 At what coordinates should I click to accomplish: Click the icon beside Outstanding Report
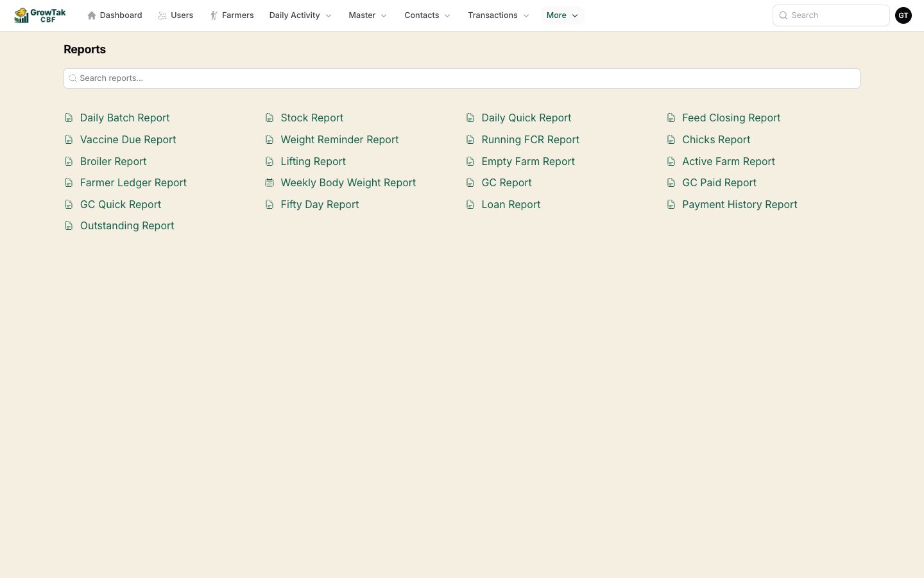point(69,226)
